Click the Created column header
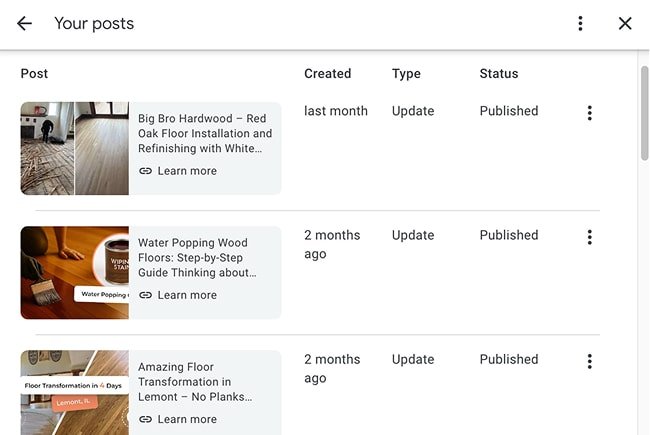Image resolution: width=650 pixels, height=435 pixels. [327, 73]
